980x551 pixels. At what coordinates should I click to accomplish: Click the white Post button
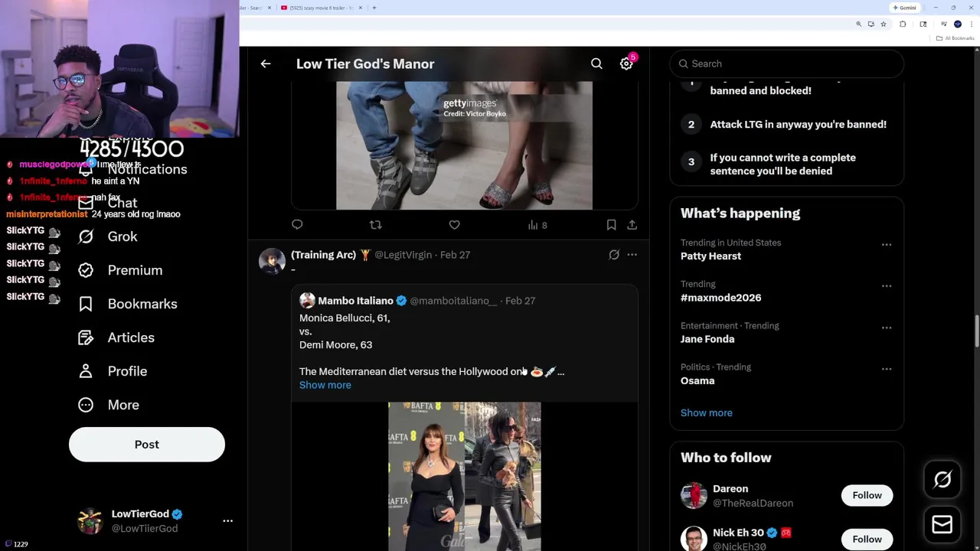[x=147, y=445]
